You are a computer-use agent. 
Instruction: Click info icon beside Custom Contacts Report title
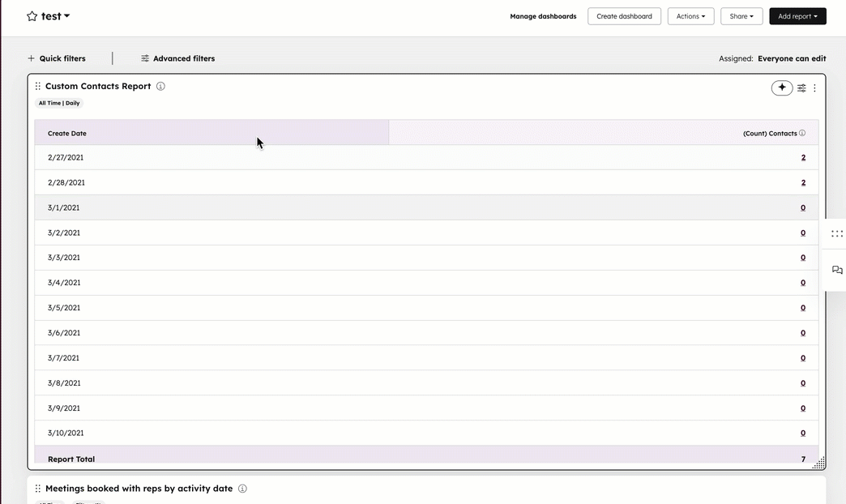(x=160, y=86)
